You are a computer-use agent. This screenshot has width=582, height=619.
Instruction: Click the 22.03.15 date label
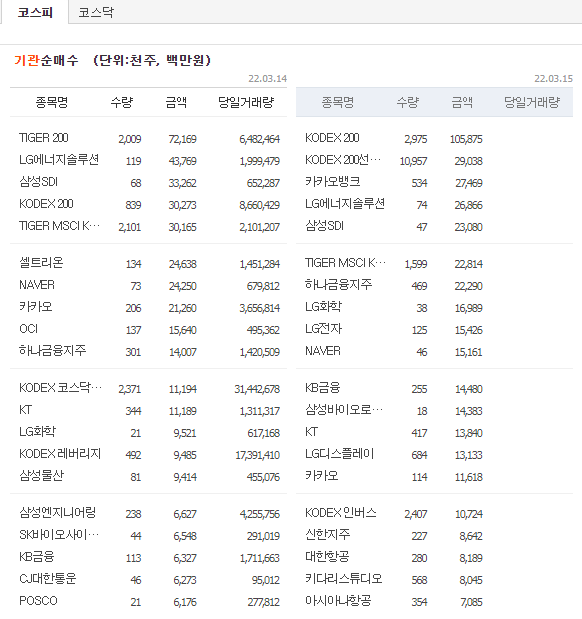click(x=554, y=79)
